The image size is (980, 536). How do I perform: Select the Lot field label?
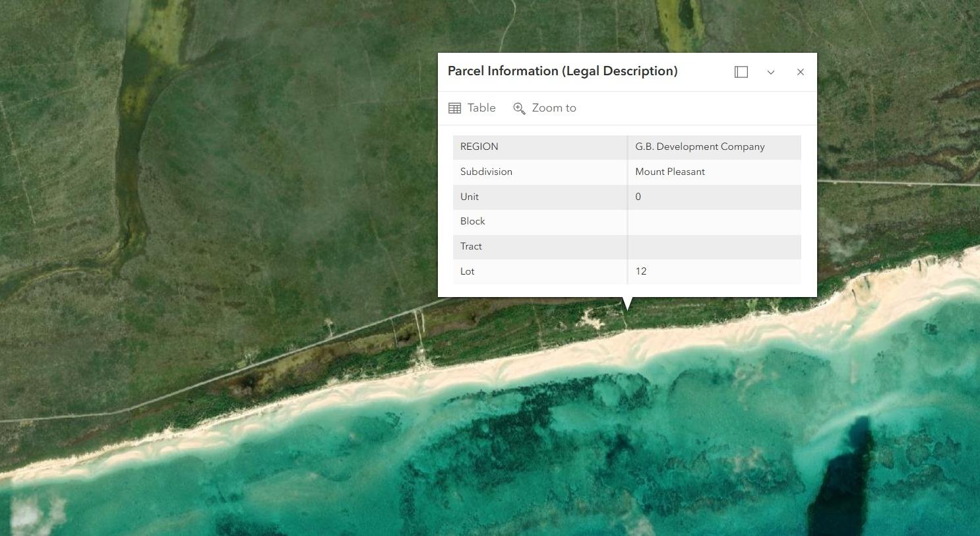click(467, 271)
